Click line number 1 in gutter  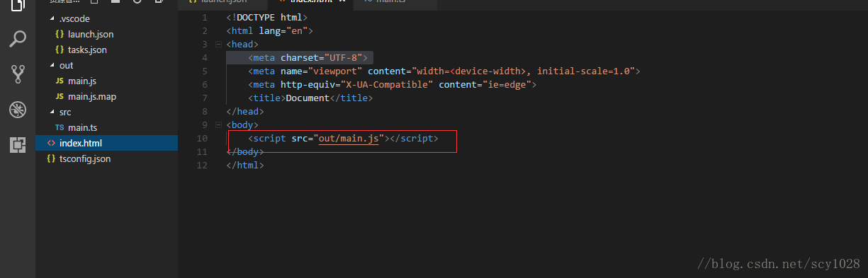[x=205, y=17]
